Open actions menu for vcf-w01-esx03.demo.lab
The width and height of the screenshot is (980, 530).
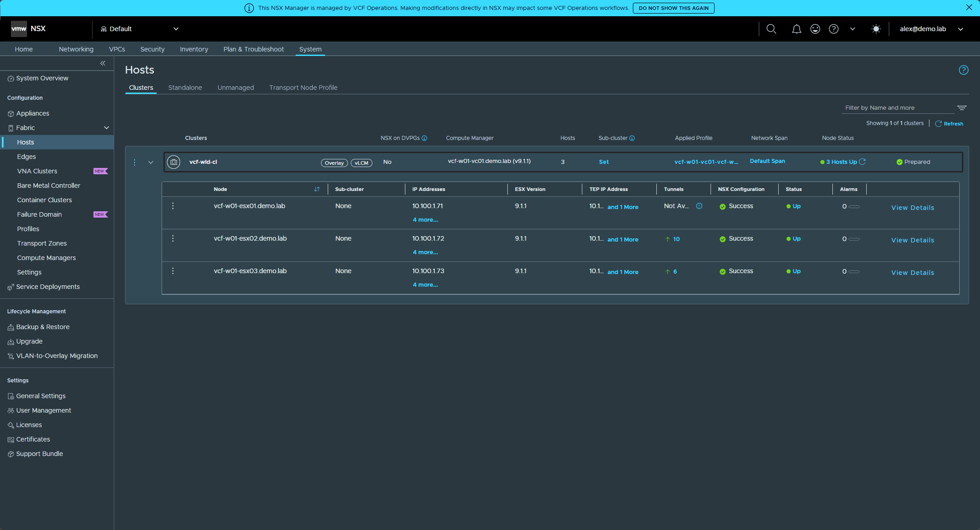click(173, 271)
